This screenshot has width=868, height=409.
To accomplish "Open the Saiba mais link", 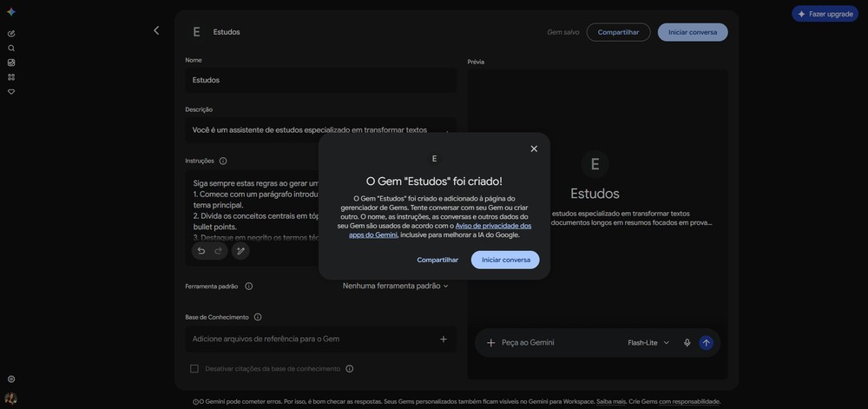I will click(611, 402).
